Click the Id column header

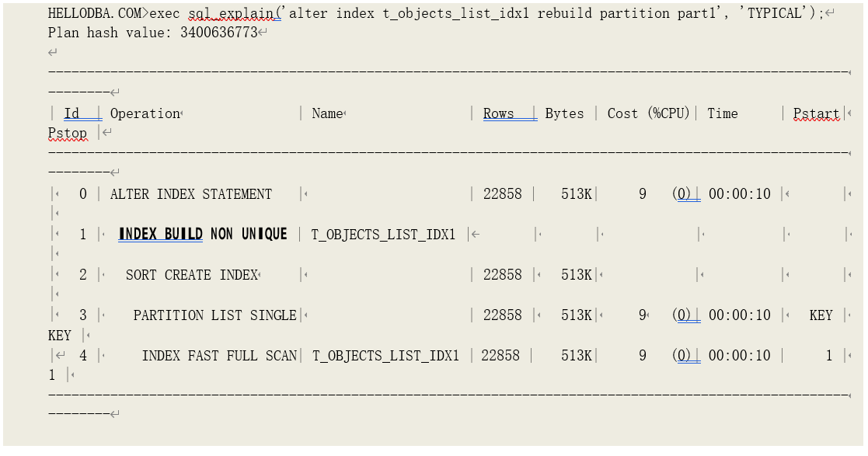point(71,113)
